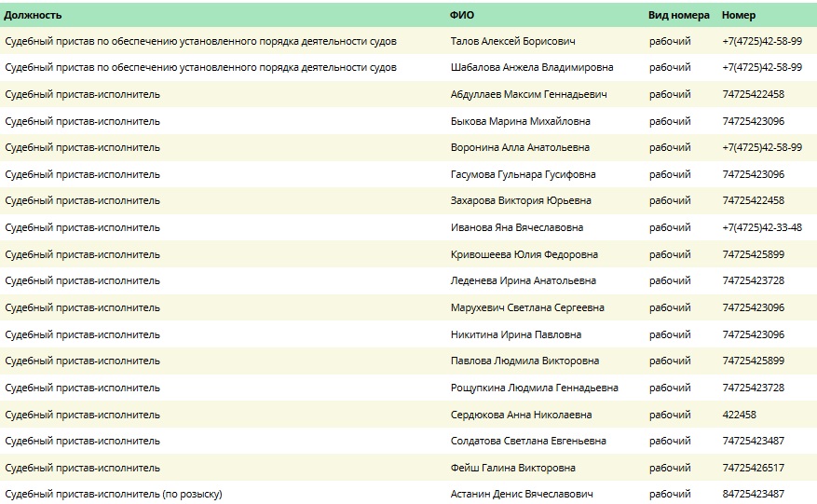Click number 74725423096 in Никитина's row
Viewport: 817px width, 504px height.
click(754, 335)
